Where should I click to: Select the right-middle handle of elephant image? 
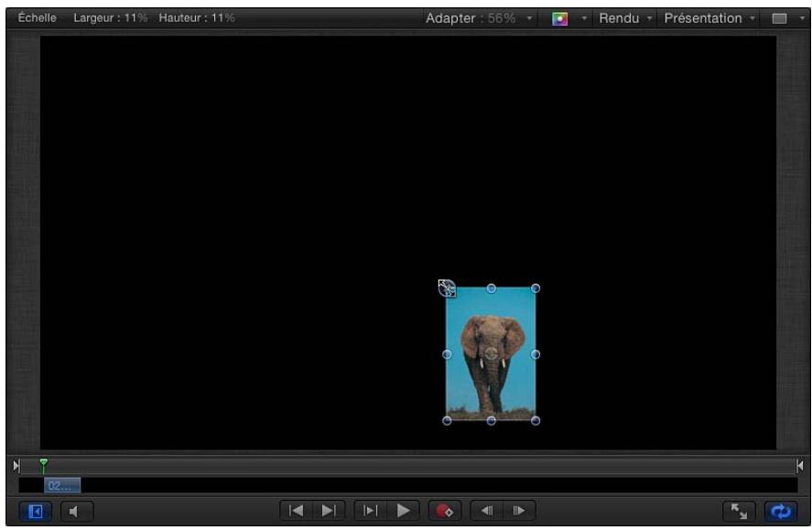tap(536, 354)
